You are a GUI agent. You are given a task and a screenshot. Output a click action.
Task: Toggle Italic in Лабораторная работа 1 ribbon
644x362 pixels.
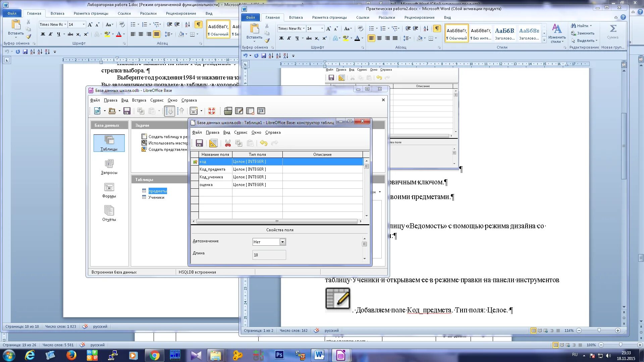click(51, 34)
